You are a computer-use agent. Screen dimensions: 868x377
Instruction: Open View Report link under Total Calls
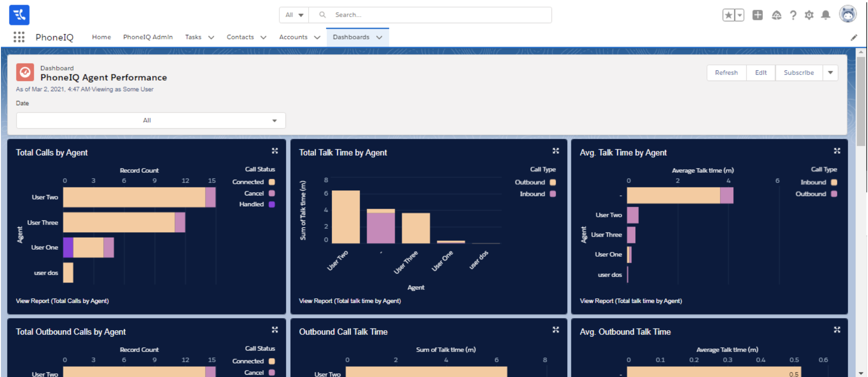coord(62,301)
